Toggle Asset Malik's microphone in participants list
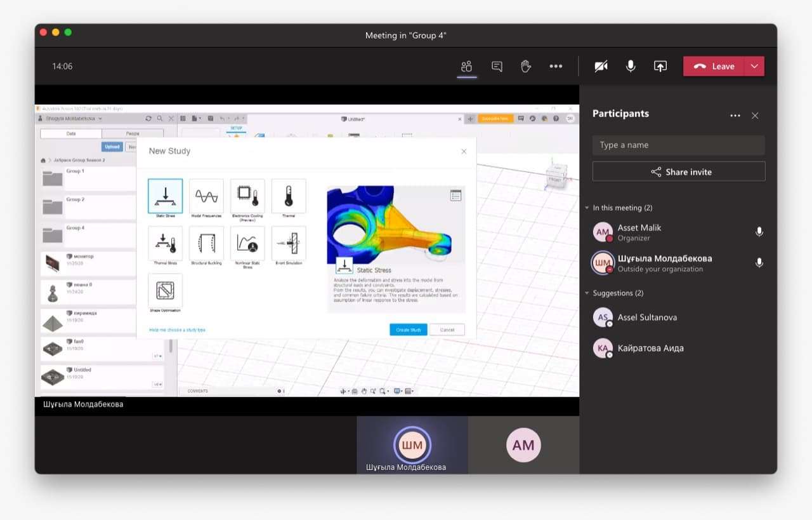The image size is (812, 520). (x=759, y=232)
